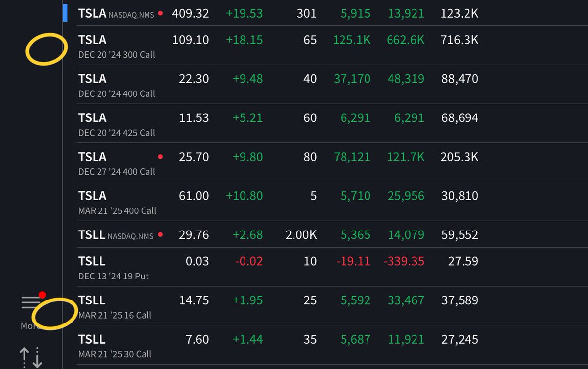The height and width of the screenshot is (369, 588).
Task: Click the option price 61.00
Action: click(x=194, y=196)
